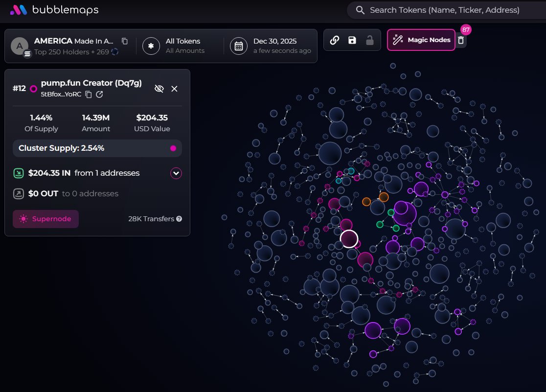Screen dimensions: 546x392
Task: Hide the pump.fun Creator wallet with eye icon
Action: [159, 89]
